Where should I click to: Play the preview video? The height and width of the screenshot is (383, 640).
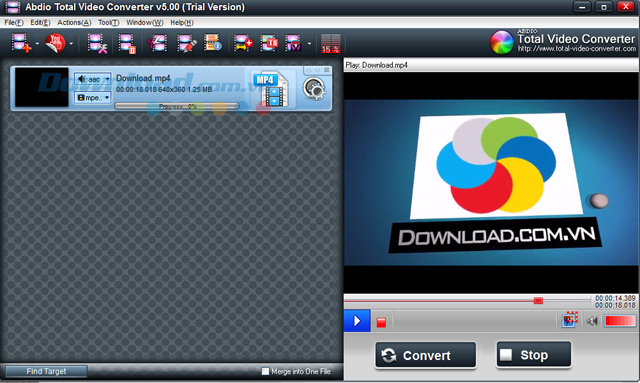tap(357, 321)
